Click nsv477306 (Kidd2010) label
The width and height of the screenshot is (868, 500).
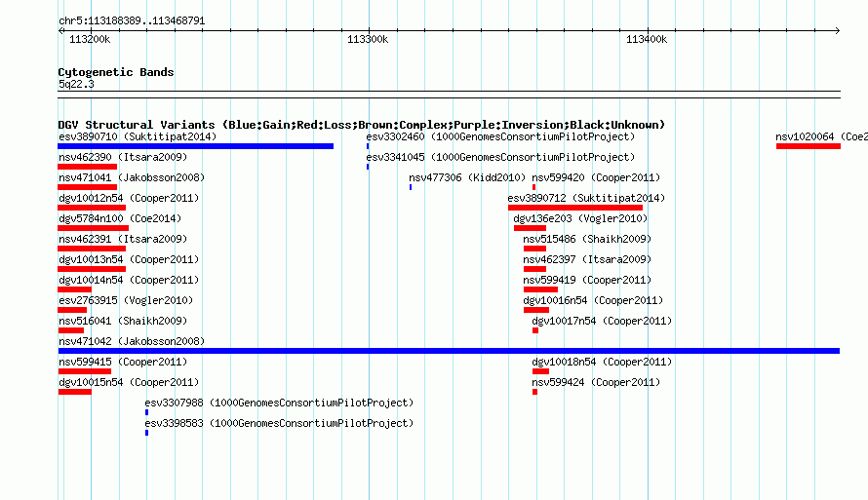pos(467,177)
